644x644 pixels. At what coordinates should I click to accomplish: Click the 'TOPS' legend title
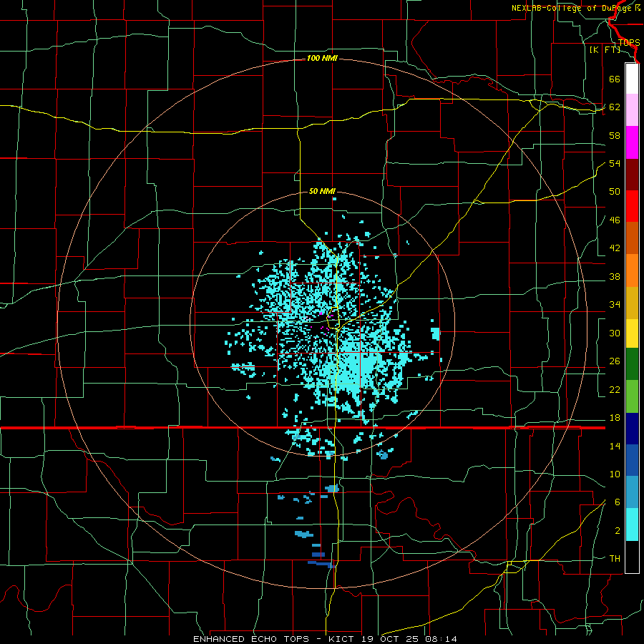click(x=629, y=43)
